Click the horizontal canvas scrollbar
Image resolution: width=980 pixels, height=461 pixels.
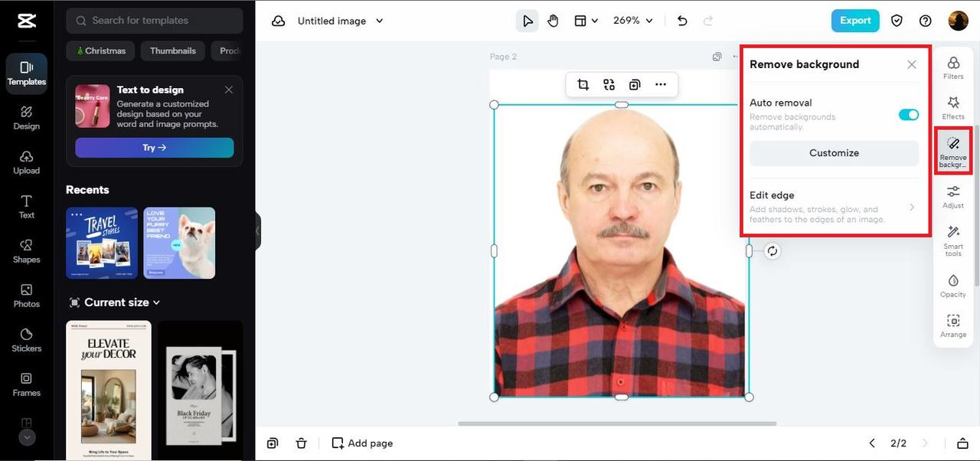pos(617,423)
